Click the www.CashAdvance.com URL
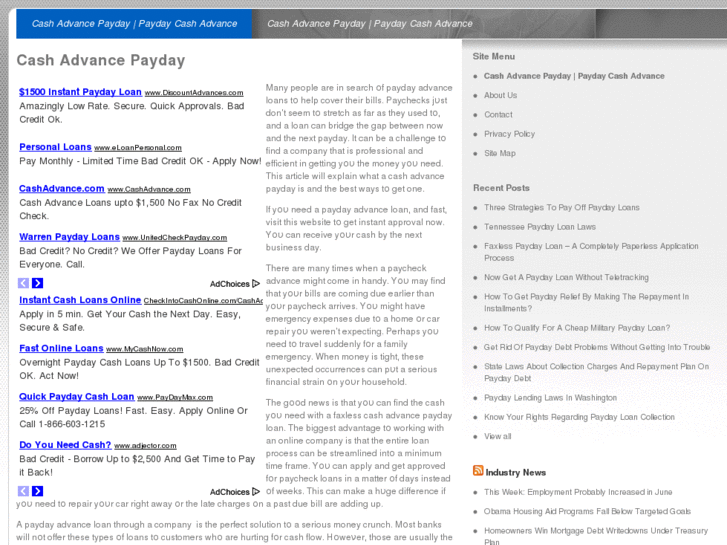Image resolution: width=727 pixels, height=545 pixels. coord(149,190)
